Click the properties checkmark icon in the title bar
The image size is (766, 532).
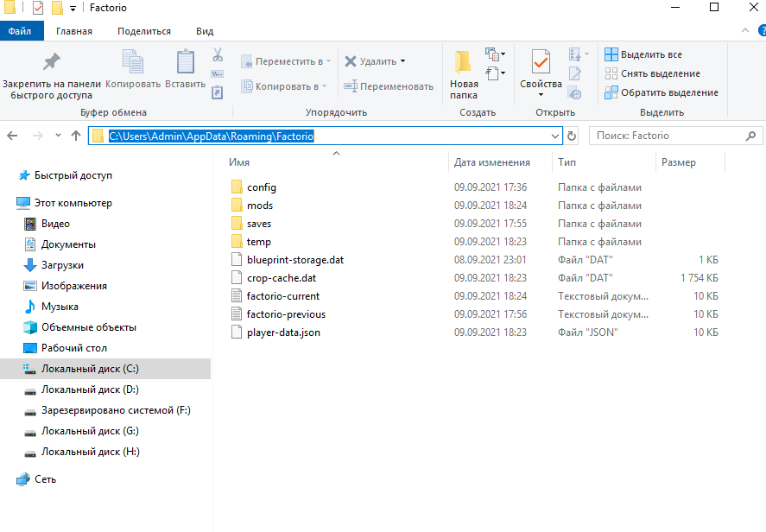pos(38,8)
